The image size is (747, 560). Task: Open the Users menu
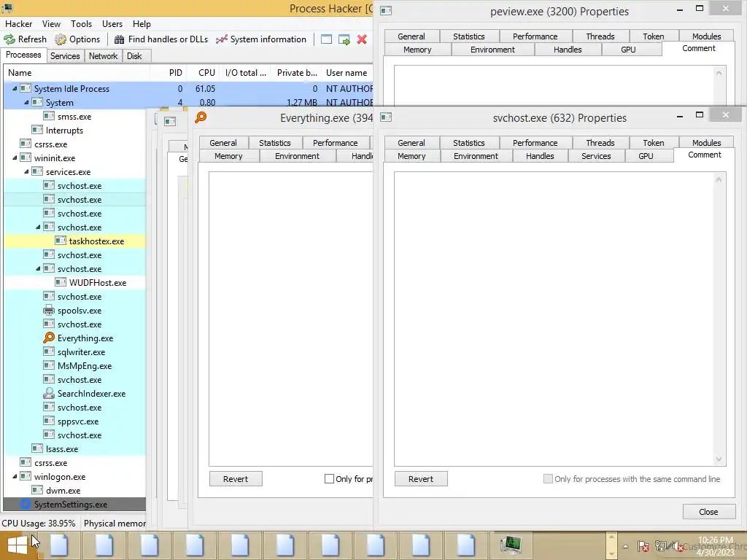[x=112, y=24]
